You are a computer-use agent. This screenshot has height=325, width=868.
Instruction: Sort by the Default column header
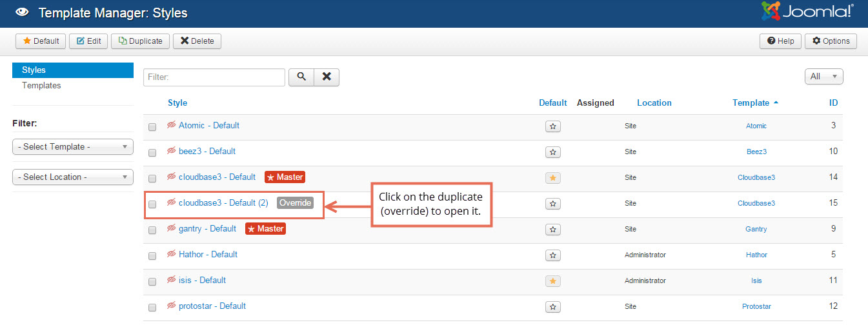coord(553,103)
